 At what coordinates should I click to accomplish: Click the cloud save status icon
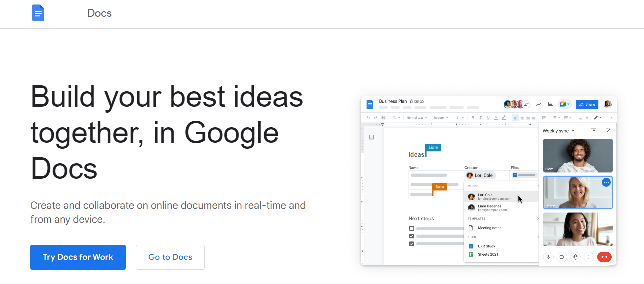[x=422, y=101]
